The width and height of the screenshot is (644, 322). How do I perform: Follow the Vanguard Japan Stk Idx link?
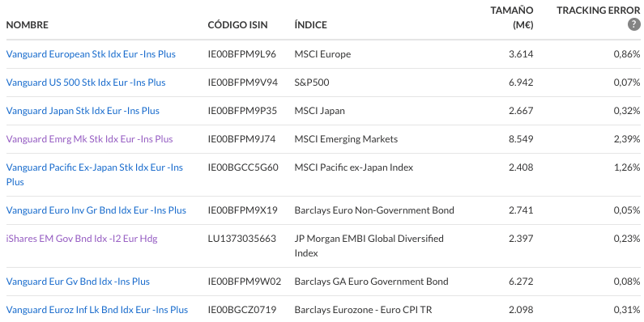(83, 111)
